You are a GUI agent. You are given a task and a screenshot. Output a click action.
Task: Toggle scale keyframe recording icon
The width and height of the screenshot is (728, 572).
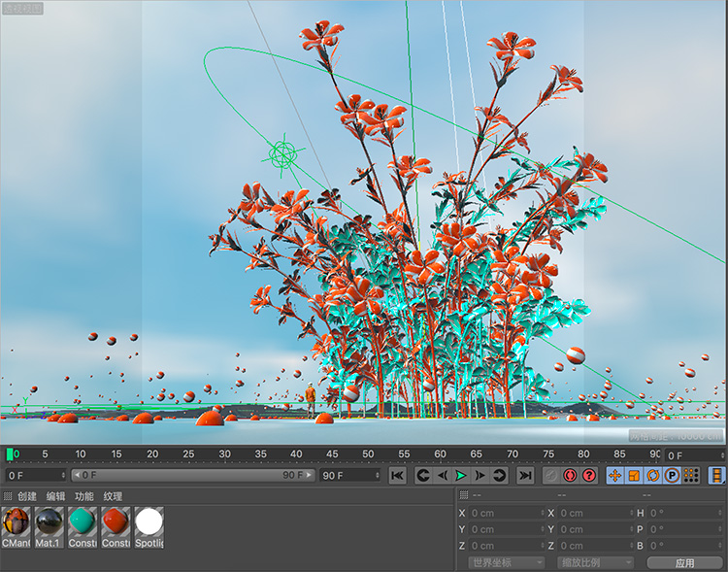634,475
